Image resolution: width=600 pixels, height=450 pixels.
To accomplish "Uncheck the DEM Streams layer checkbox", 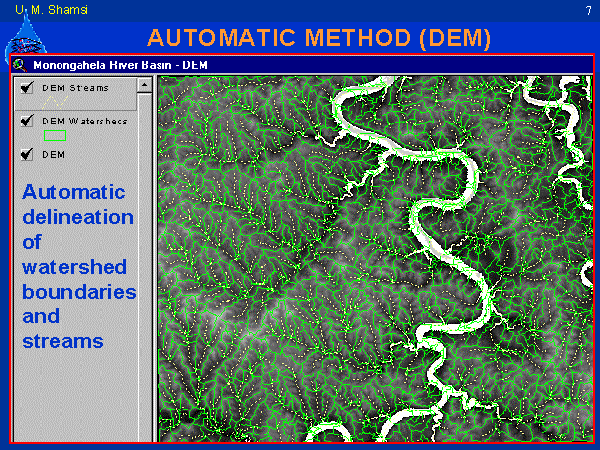I will click(x=27, y=88).
